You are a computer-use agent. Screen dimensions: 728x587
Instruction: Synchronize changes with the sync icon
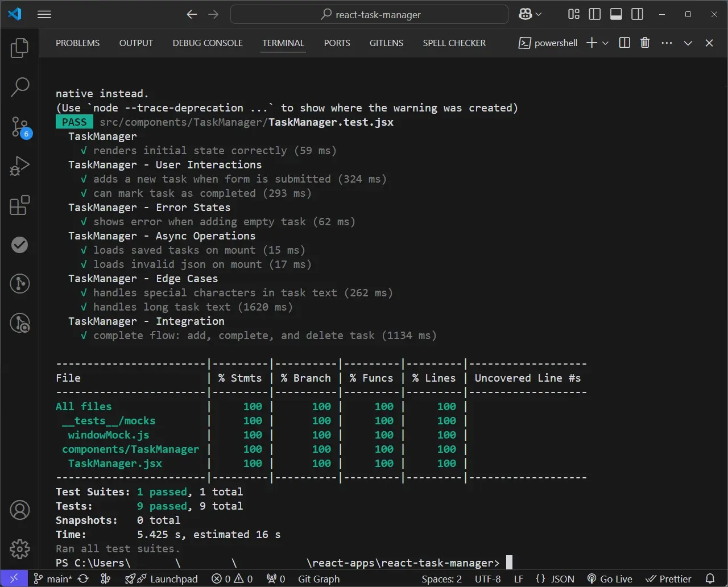coord(84,579)
